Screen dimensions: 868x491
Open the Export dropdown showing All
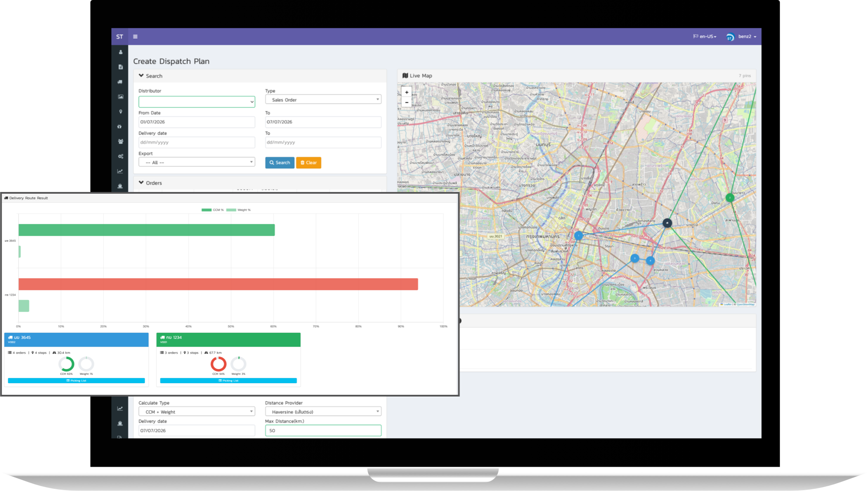pos(197,163)
